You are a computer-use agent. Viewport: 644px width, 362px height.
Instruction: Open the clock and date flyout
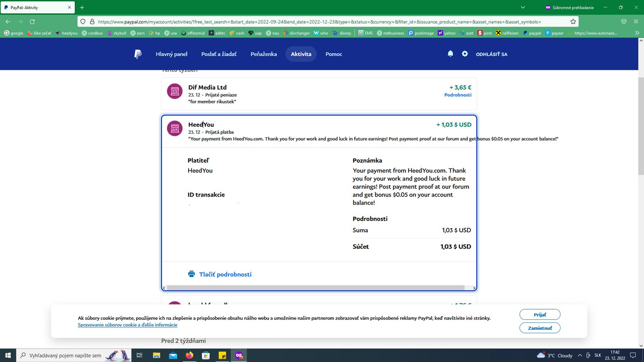615,355
